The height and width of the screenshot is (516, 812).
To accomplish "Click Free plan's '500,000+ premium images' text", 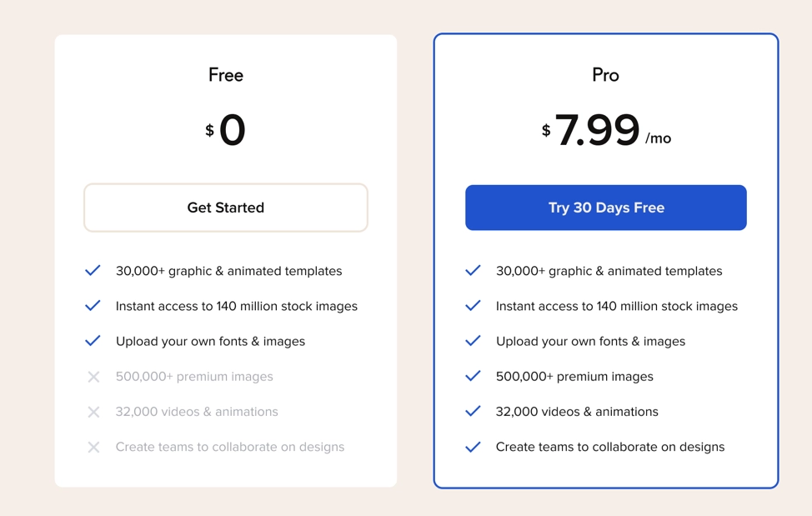I will [x=194, y=377].
